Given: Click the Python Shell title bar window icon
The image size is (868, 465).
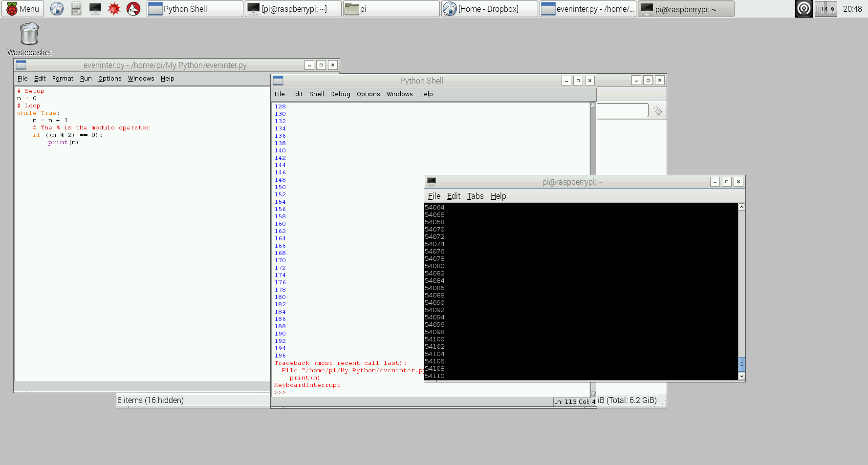Looking at the screenshot, I should tap(278, 81).
